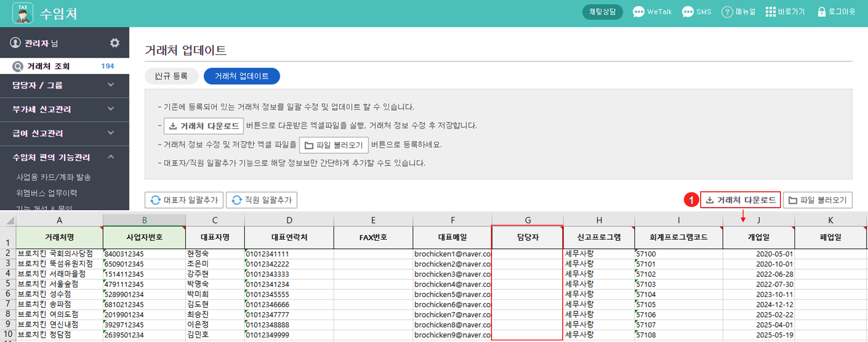Click the 관리자 user profile icon

[15, 43]
